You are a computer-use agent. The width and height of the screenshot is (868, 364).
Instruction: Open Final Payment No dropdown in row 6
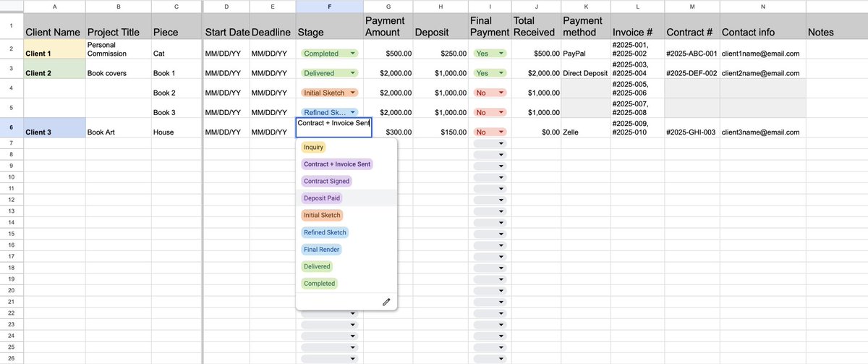(x=490, y=132)
